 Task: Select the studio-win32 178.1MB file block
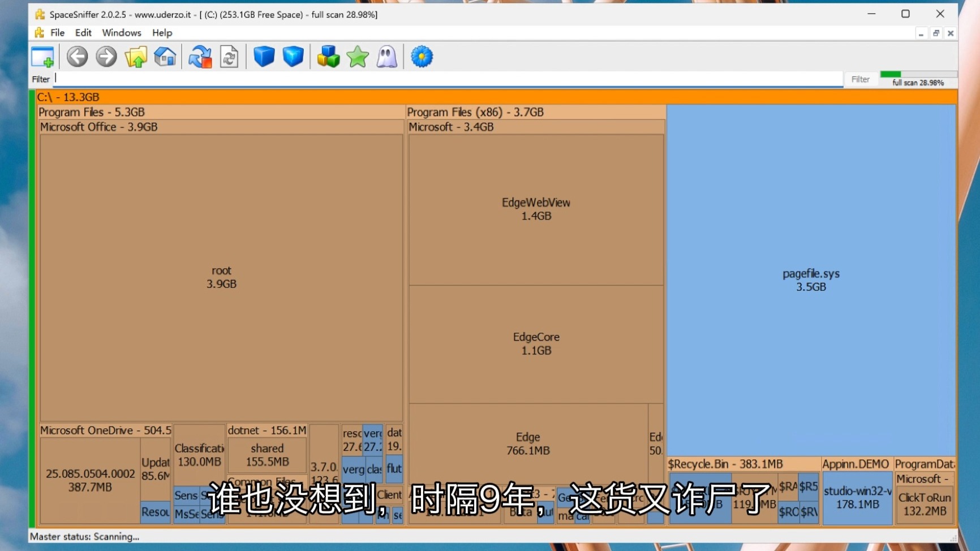pyautogui.click(x=857, y=498)
